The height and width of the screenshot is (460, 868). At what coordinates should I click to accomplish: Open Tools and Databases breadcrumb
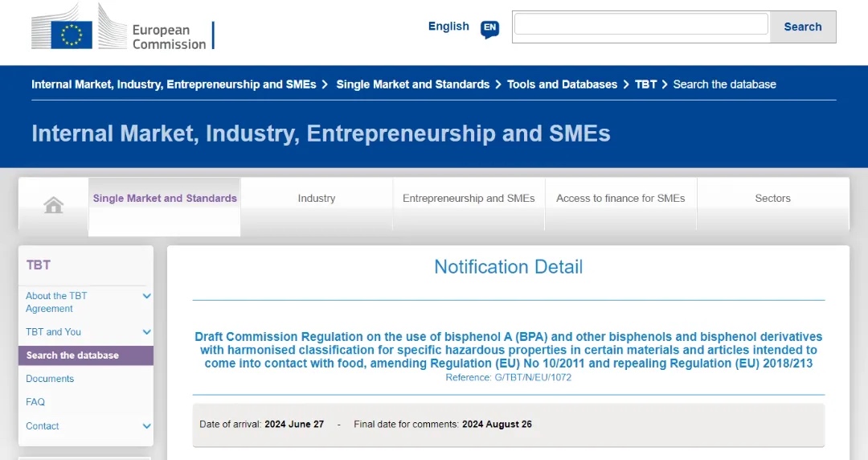click(x=562, y=84)
